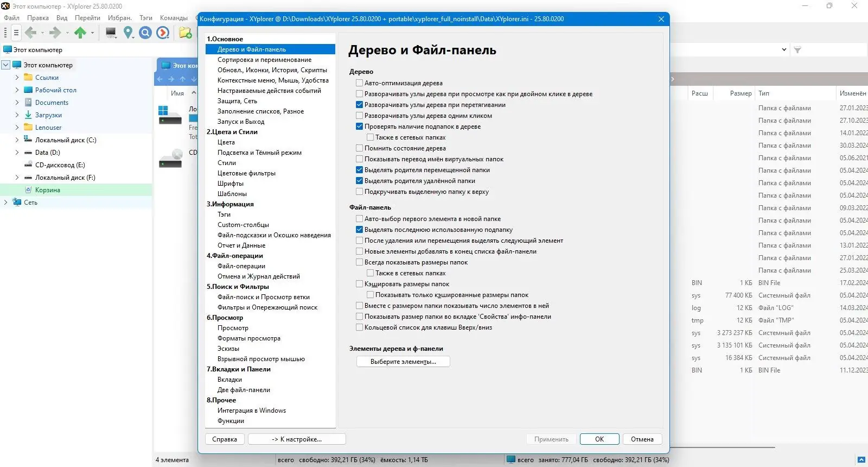Click the drives monitor icon in toolbar
Viewport: 868px width, 467px height.
tap(111, 33)
